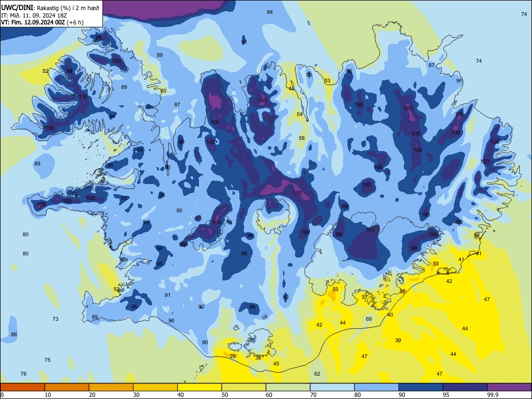Select the map value '29' on the south coast

232,356
